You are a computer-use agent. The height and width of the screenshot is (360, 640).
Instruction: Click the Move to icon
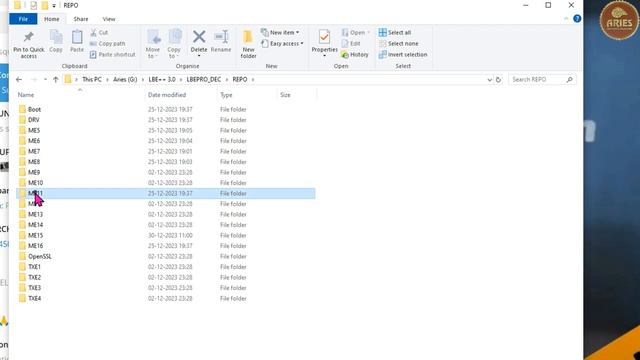point(154,37)
